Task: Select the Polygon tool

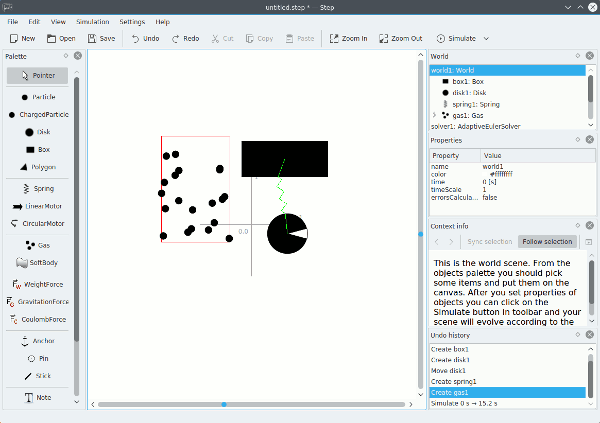Action: pos(37,167)
